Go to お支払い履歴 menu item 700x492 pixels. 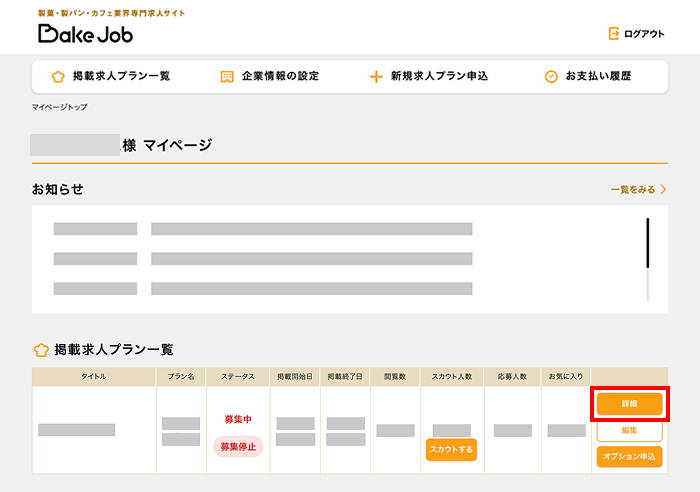point(598,76)
